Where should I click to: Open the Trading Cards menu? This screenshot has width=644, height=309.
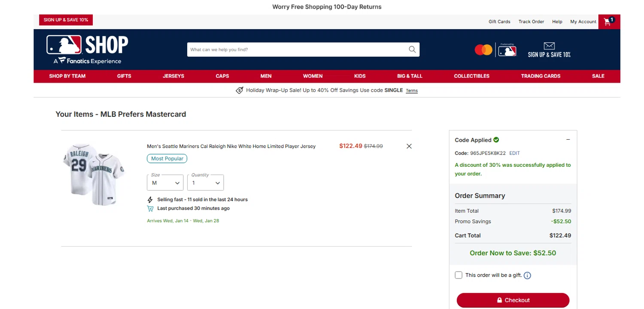[x=541, y=76]
